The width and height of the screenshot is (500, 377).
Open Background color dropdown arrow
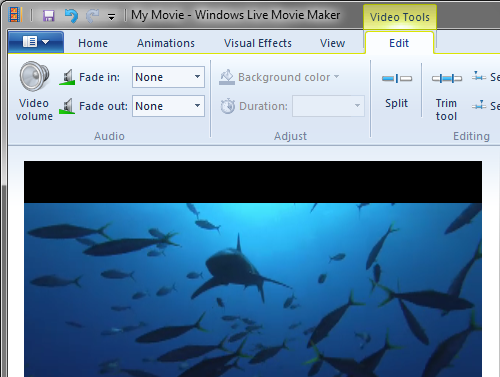click(x=337, y=77)
